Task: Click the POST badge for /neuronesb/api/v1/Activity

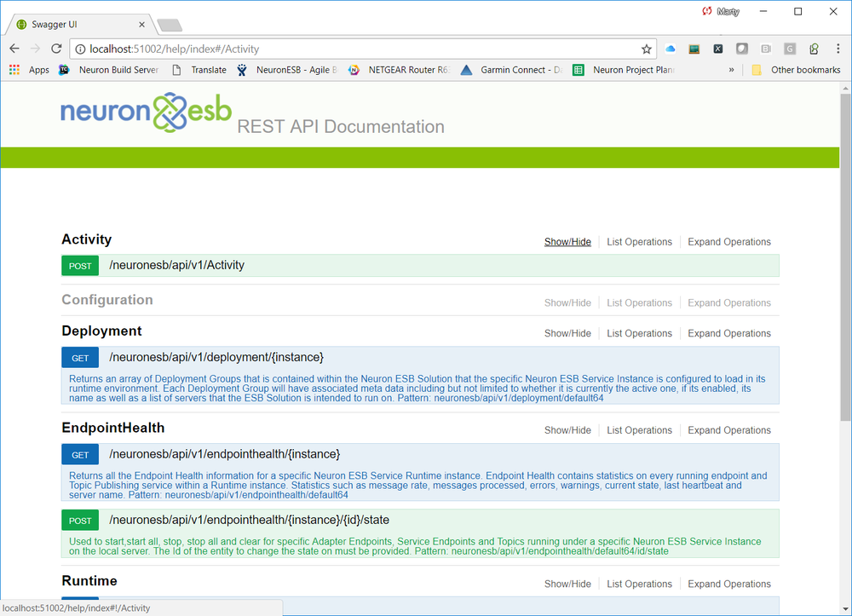Action: [x=80, y=266]
